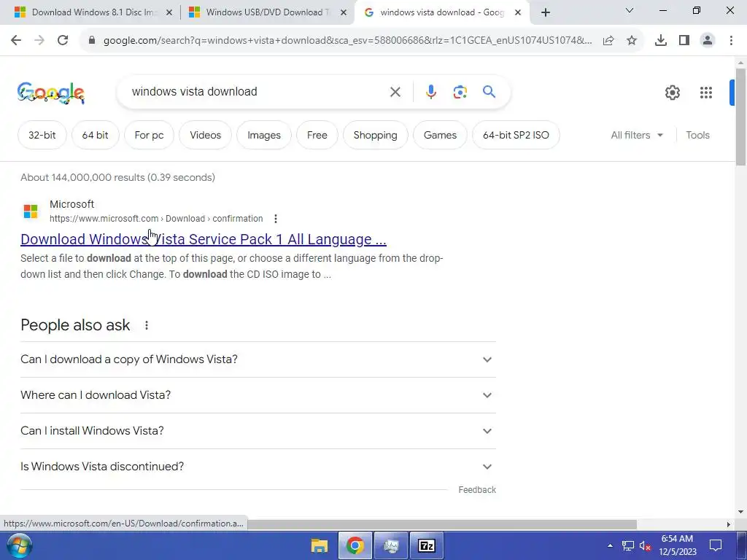Open the tab search chevron in title bar
747x560 pixels.
[x=630, y=10]
